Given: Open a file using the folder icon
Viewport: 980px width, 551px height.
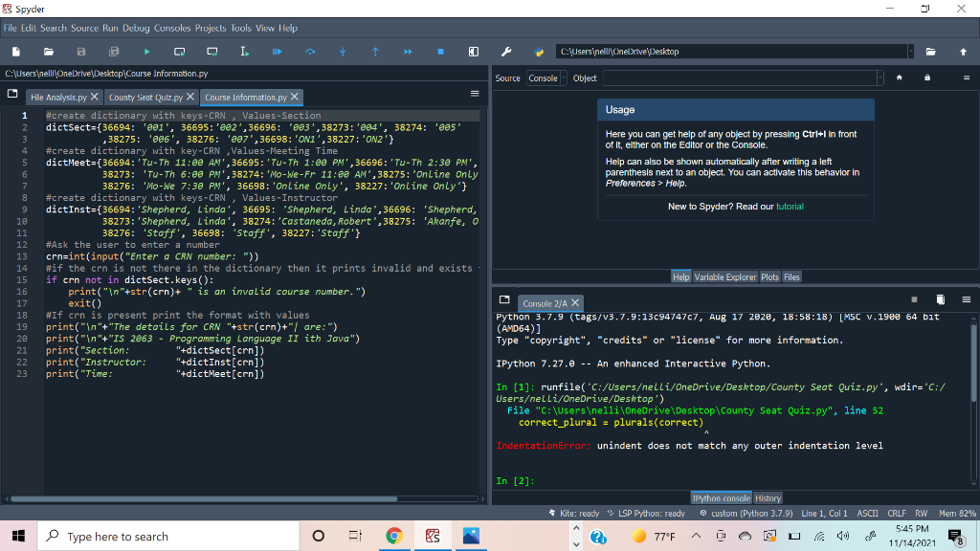Looking at the screenshot, I should [x=48, y=52].
